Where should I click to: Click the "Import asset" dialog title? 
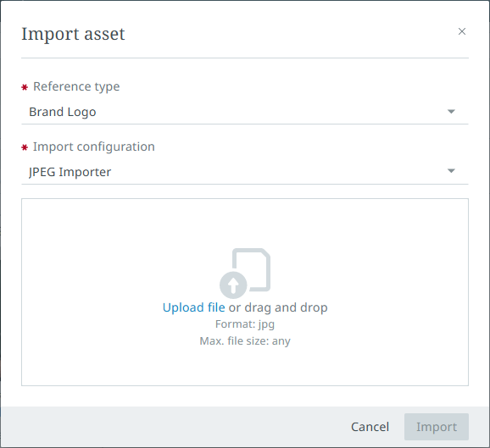[73, 34]
